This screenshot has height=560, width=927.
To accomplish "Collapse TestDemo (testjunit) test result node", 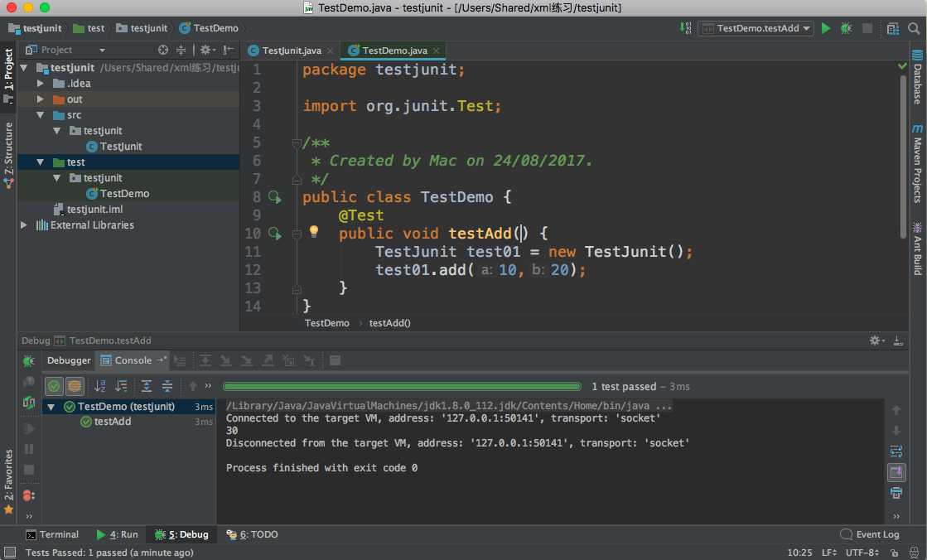I will tap(51, 407).
